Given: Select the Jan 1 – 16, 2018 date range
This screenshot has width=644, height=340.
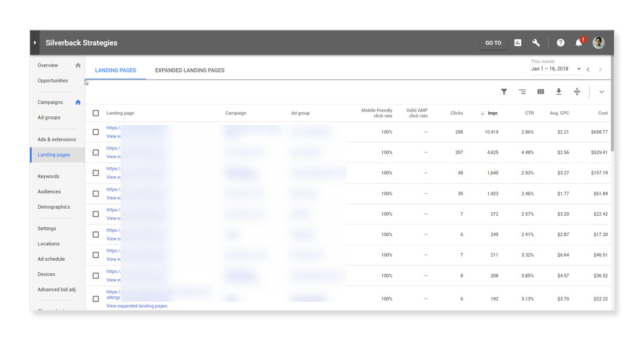Looking at the screenshot, I should click(x=549, y=68).
